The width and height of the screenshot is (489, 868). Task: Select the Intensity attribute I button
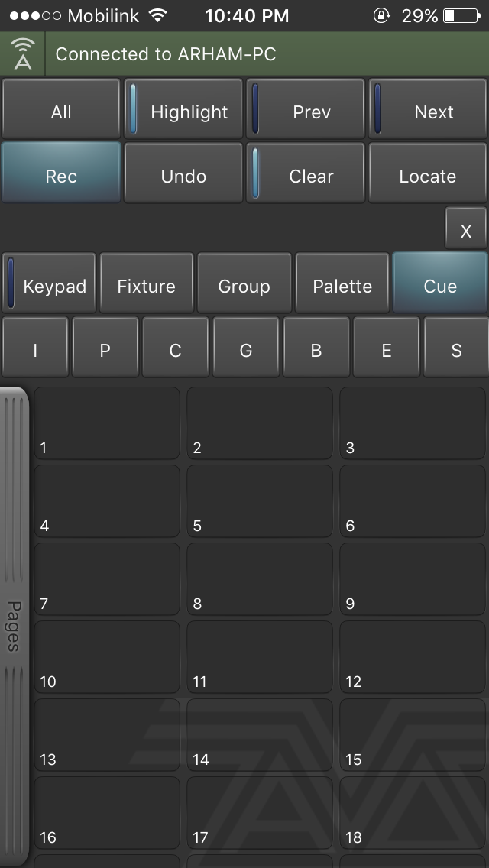pyautogui.click(x=35, y=348)
